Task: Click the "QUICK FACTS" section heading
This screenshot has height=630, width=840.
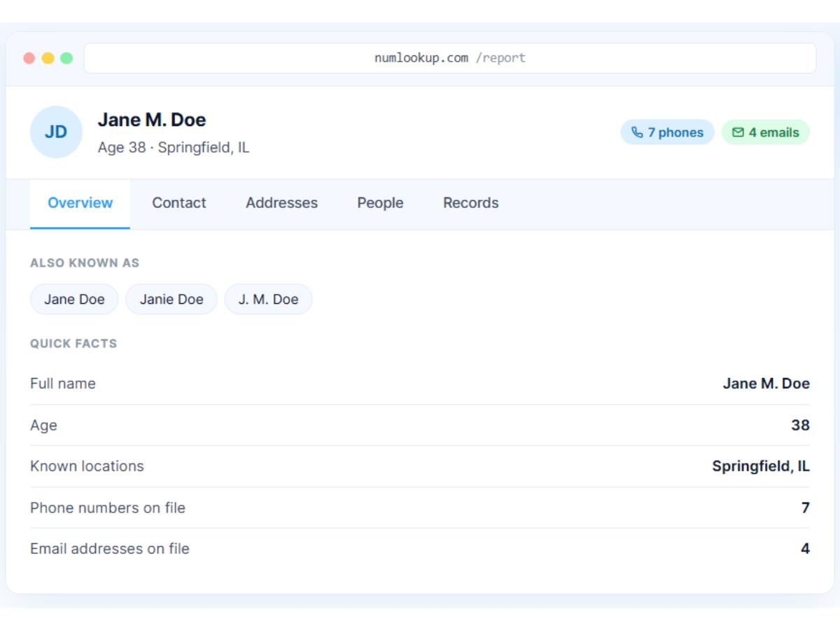Action: click(73, 344)
